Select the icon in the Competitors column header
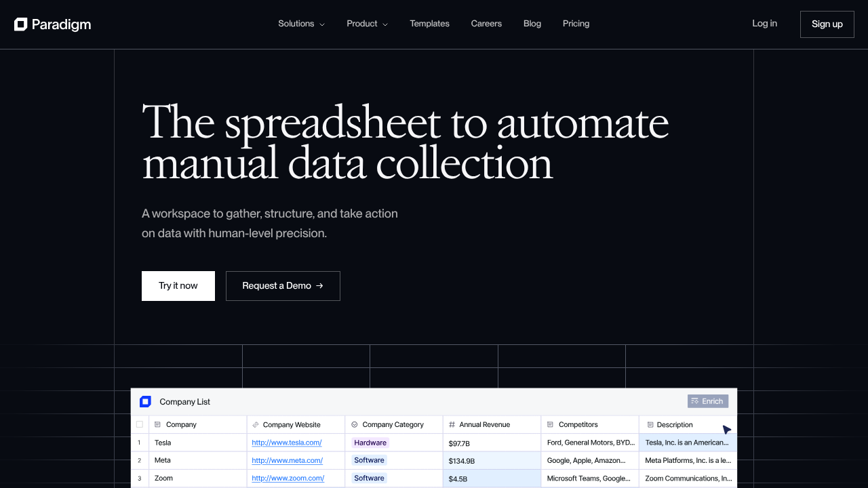The width and height of the screenshot is (868, 488). click(x=551, y=424)
